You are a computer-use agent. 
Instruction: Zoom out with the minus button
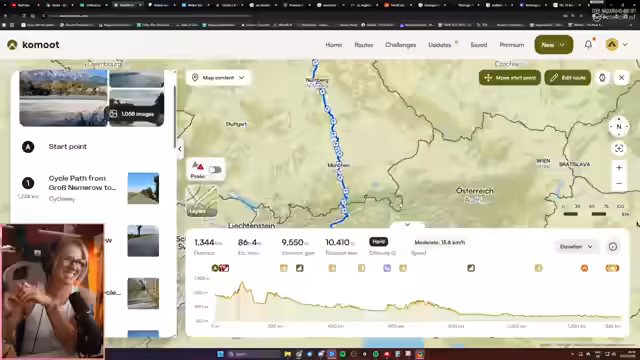tap(619, 184)
